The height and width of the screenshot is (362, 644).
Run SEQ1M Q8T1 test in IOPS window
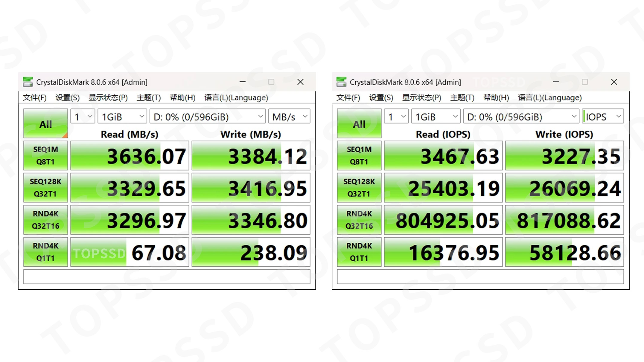coord(359,156)
